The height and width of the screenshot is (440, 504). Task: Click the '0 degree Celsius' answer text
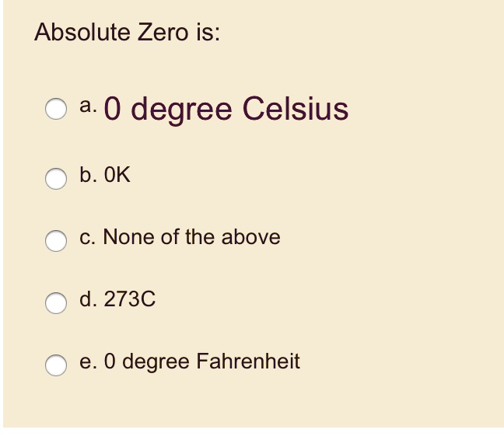pyautogui.click(x=226, y=109)
